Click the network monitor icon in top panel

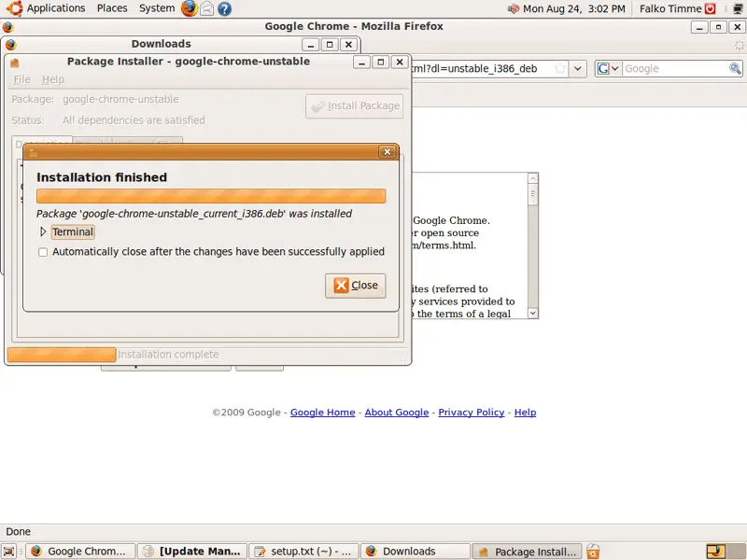738,8
